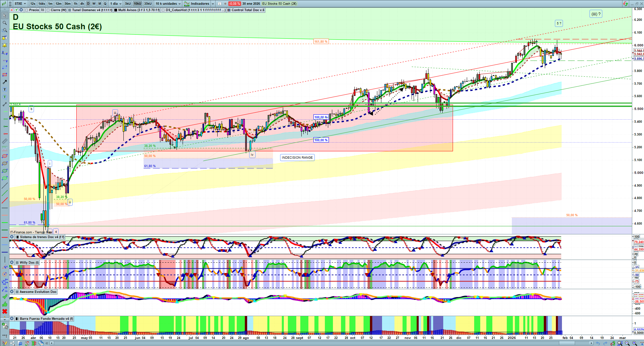Click the M monthly timeframe button
The image size is (644, 346).
click(100, 4)
